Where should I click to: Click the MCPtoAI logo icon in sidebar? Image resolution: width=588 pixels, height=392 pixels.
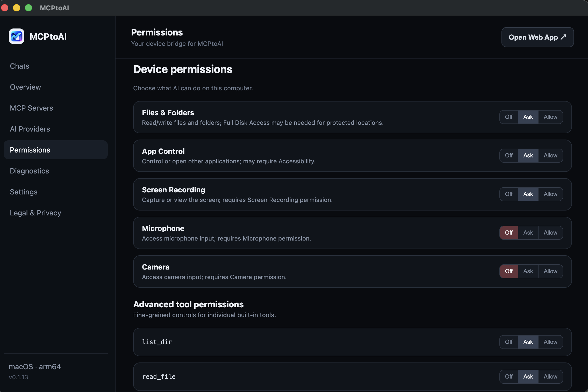pos(17,36)
